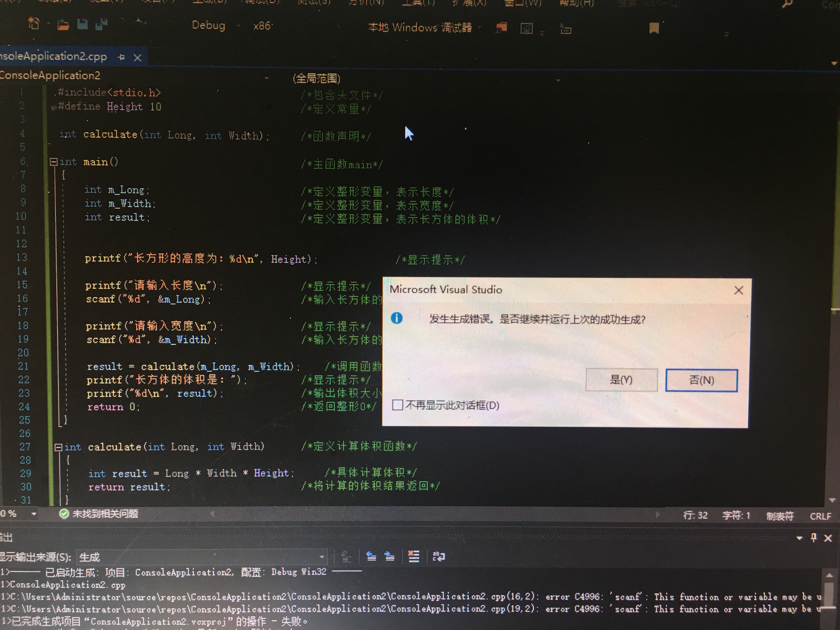Open the output window position options arrow

799,538
